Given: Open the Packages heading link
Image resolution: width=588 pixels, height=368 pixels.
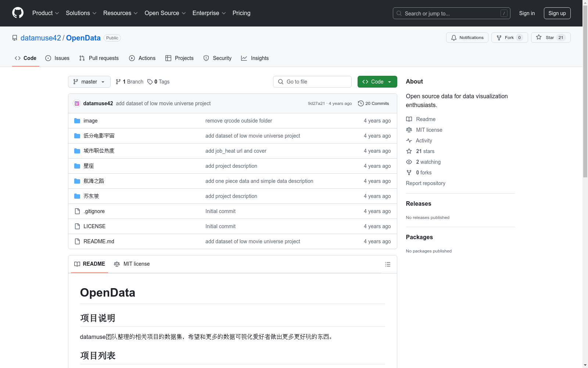Looking at the screenshot, I should (x=419, y=237).
